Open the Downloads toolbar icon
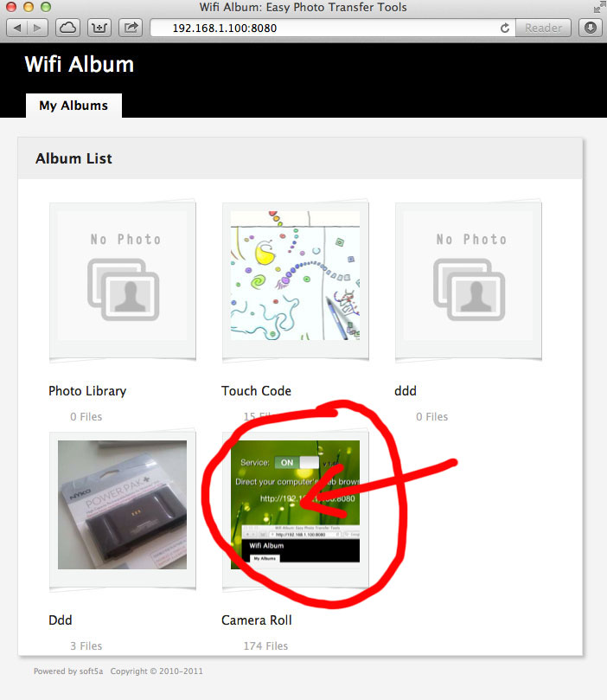The image size is (607, 700). (x=591, y=29)
